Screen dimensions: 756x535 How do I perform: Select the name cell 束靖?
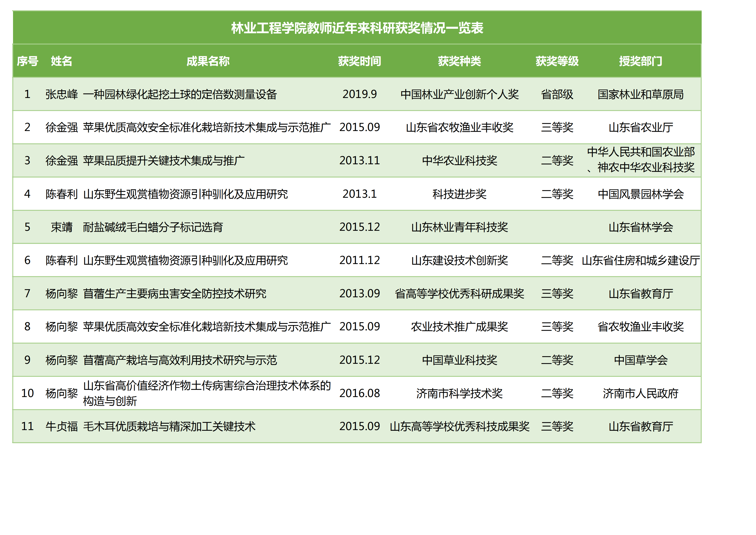click(62, 227)
